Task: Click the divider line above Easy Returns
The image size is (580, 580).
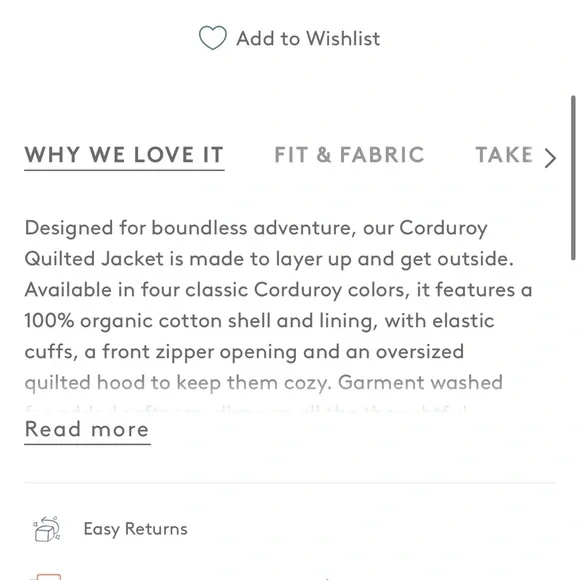Action: [290, 482]
